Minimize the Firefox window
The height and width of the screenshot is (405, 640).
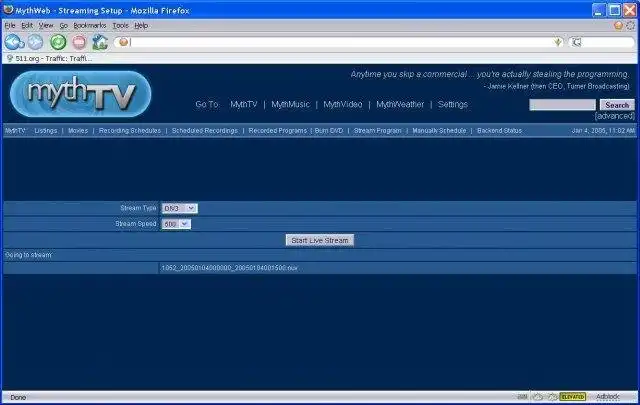(598, 10)
